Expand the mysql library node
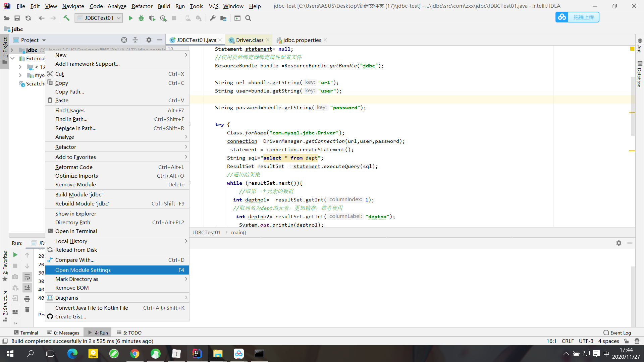The image size is (644, 362). (x=20, y=75)
